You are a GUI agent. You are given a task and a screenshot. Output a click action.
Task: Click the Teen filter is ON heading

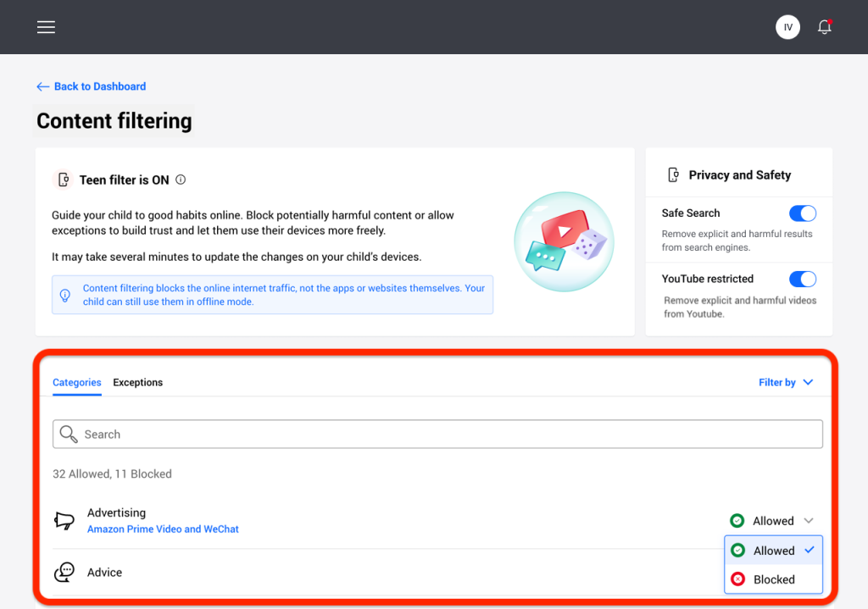pyautogui.click(x=124, y=180)
